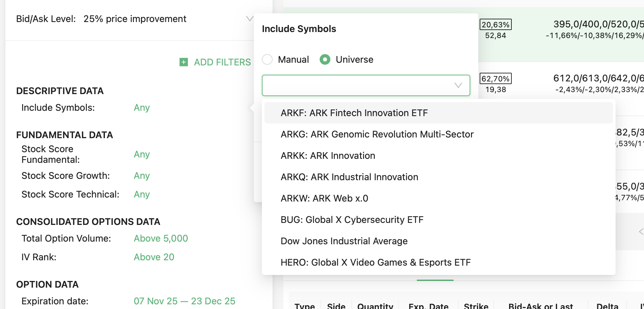This screenshot has width=644, height=309.
Task: Edit Total Option Volume 'Above 5,000'
Action: coord(161,238)
